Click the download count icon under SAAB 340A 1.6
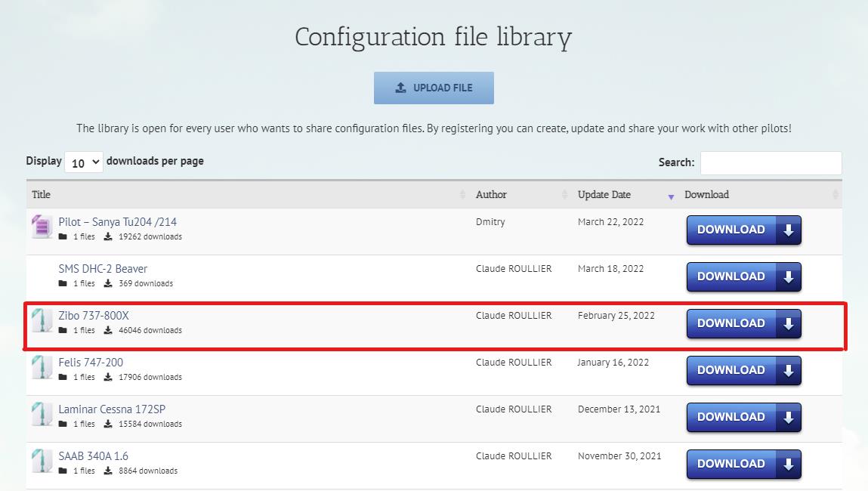 [x=108, y=471]
